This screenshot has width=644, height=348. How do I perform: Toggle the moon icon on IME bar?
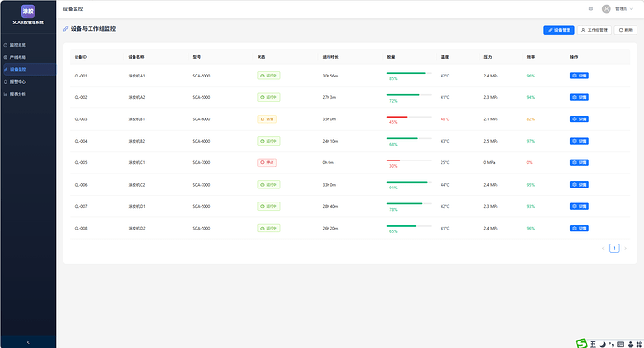point(603,344)
